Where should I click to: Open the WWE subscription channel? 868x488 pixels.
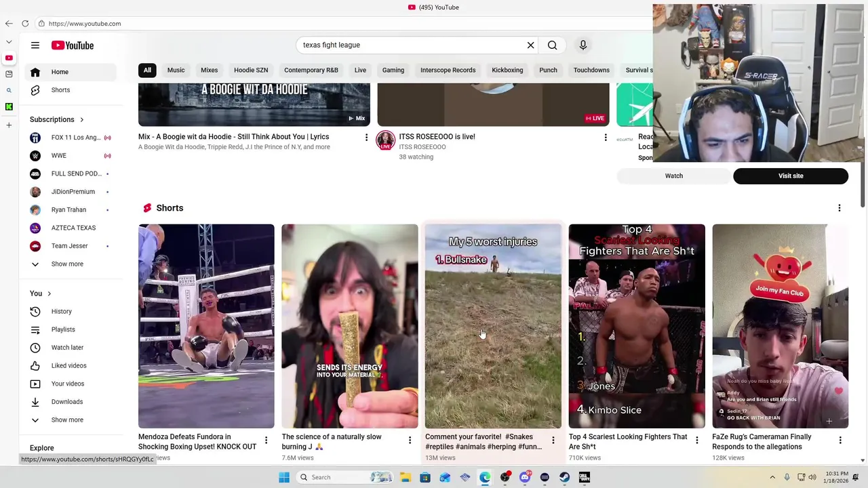71,156
